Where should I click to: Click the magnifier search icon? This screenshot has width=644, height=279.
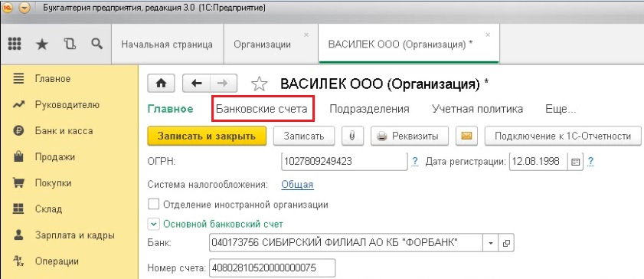pyautogui.click(x=97, y=44)
